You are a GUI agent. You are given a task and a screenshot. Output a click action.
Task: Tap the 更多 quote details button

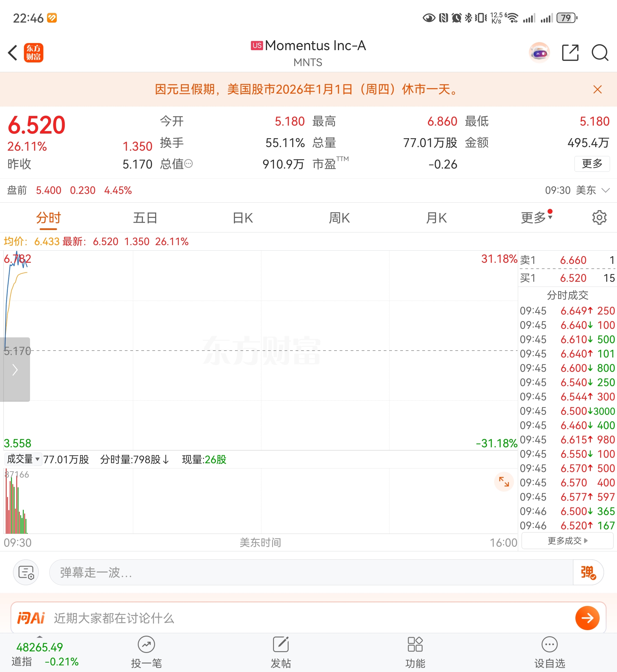click(x=592, y=164)
